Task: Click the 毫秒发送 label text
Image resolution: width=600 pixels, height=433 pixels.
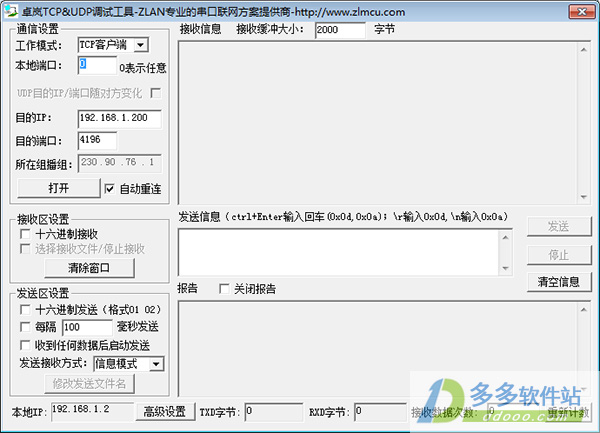Action: 137,327
